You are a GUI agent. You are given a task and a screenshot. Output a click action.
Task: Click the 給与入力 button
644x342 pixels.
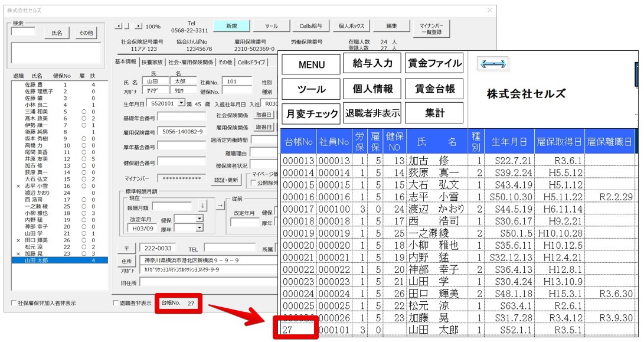(x=372, y=63)
